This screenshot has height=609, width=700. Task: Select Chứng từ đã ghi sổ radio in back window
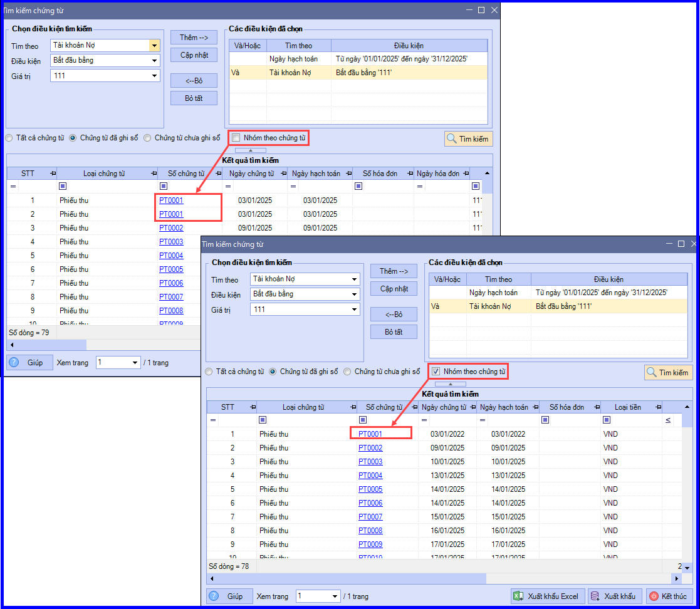pos(73,138)
